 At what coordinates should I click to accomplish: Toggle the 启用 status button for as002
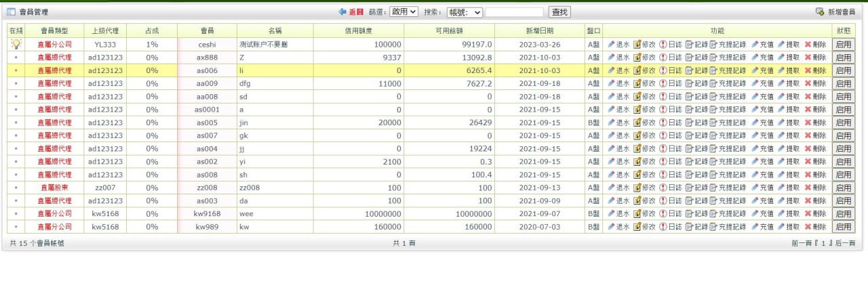pyautogui.click(x=844, y=162)
